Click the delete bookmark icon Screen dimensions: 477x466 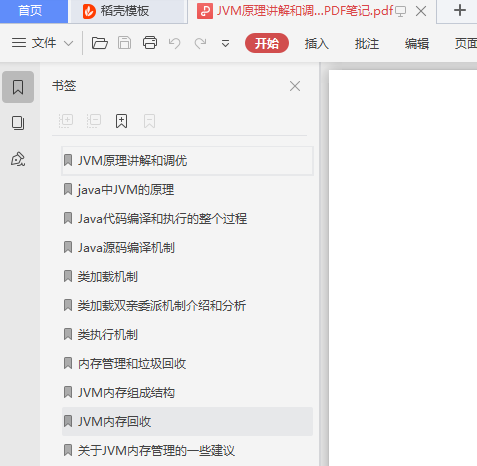[149, 121]
